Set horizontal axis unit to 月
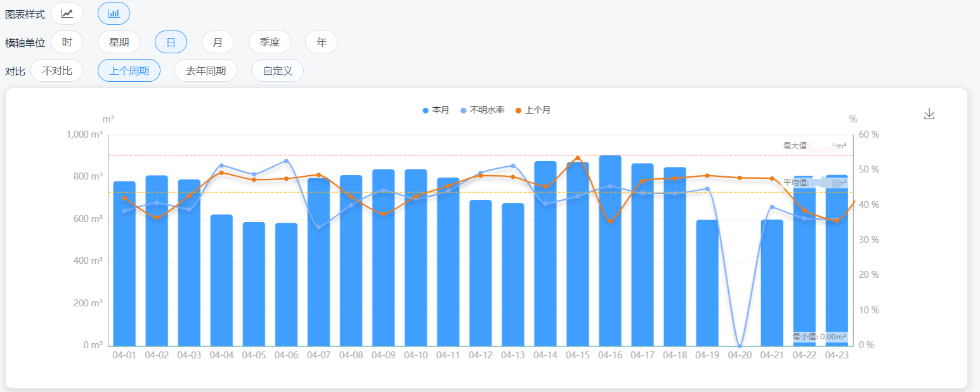The image size is (980, 392). pyautogui.click(x=218, y=42)
